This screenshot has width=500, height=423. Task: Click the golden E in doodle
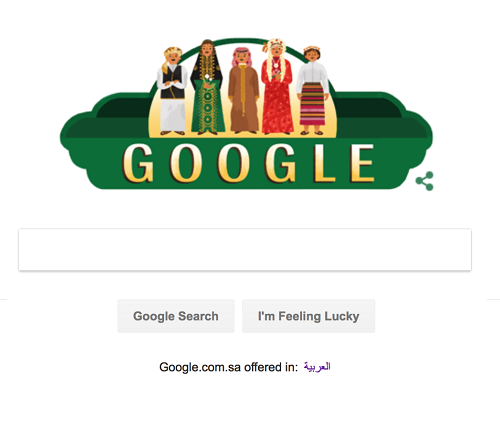[362, 163]
